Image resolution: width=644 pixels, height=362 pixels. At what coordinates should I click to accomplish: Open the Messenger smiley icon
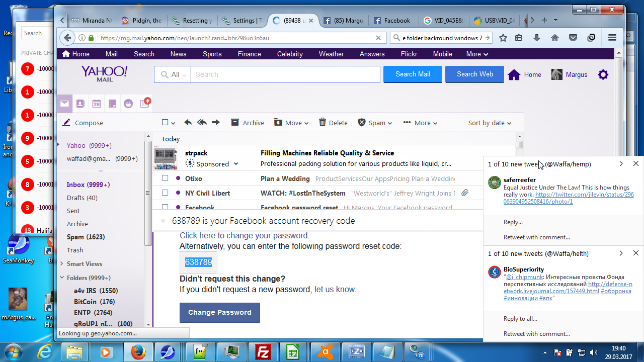(128, 104)
